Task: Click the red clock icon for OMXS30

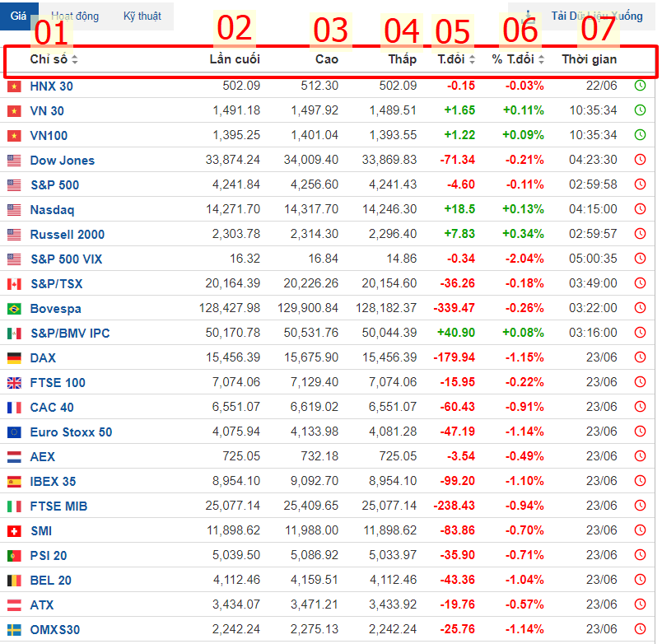Action: (x=640, y=630)
